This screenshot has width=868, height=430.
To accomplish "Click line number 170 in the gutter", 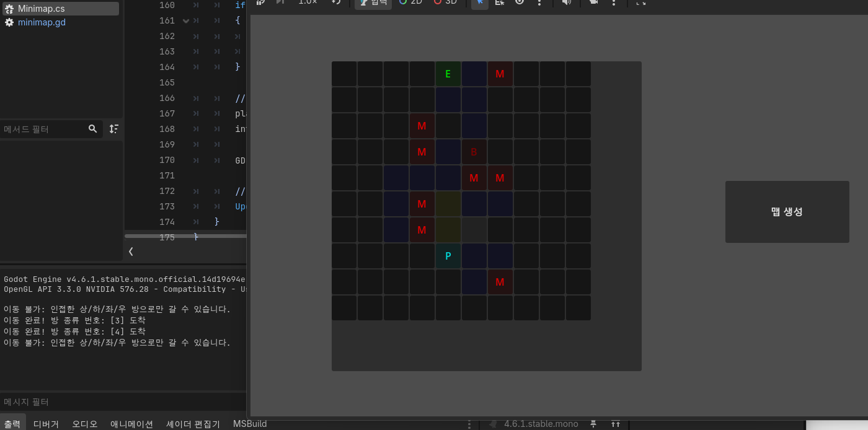I will click(167, 160).
